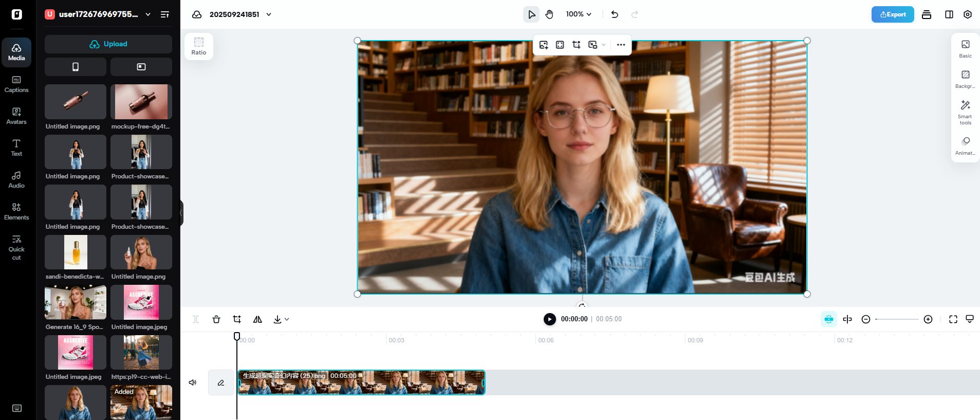Image resolution: width=980 pixels, height=420 pixels.
Task: Expand the download options arrow in timeline
Action: click(287, 319)
